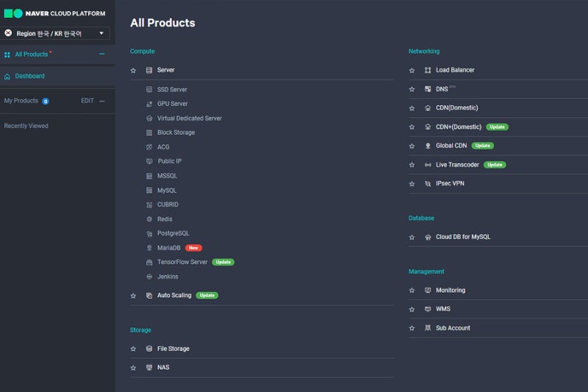Click the TensorFlow Server icon
Viewport: 588px width, 392px height.
tap(149, 263)
